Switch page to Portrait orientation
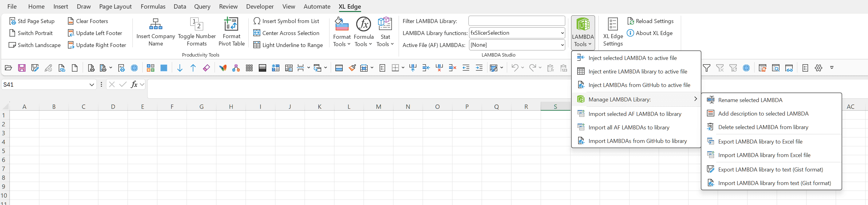The image size is (868, 205). [x=31, y=33]
